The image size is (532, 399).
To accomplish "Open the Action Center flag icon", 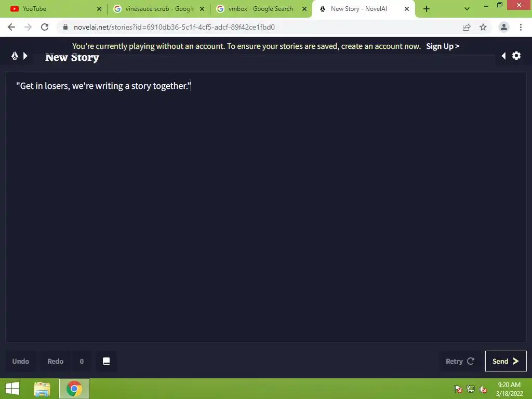I will tap(458, 389).
